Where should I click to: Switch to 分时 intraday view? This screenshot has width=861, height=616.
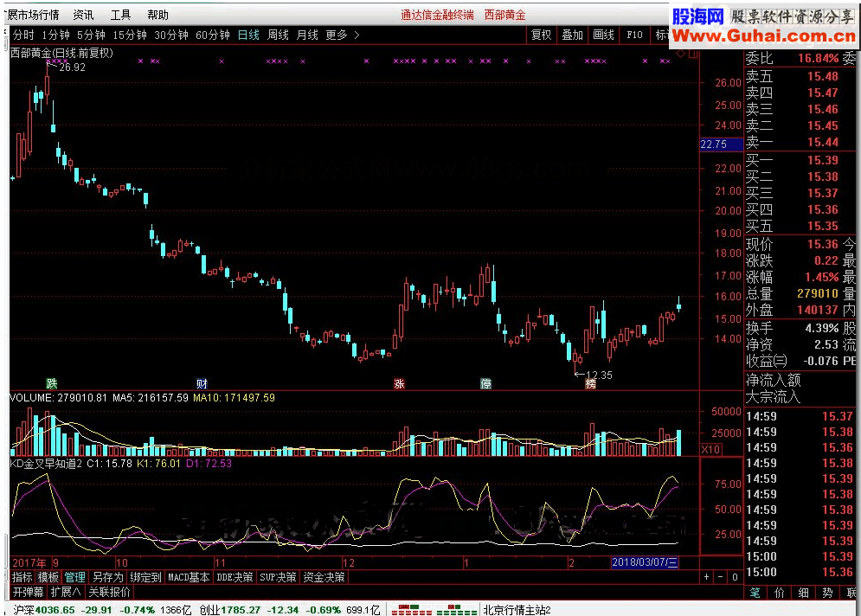[x=23, y=35]
